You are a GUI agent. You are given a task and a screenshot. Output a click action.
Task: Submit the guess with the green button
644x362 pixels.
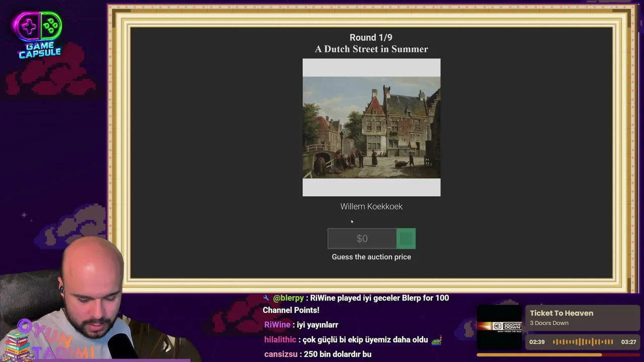pyautogui.click(x=406, y=238)
